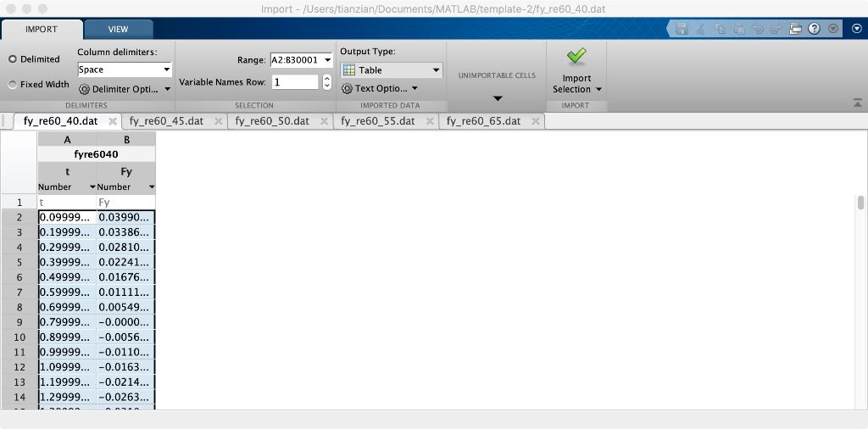This screenshot has width=868, height=429.
Task: Click the Switch Windows icon
Action: point(795,29)
